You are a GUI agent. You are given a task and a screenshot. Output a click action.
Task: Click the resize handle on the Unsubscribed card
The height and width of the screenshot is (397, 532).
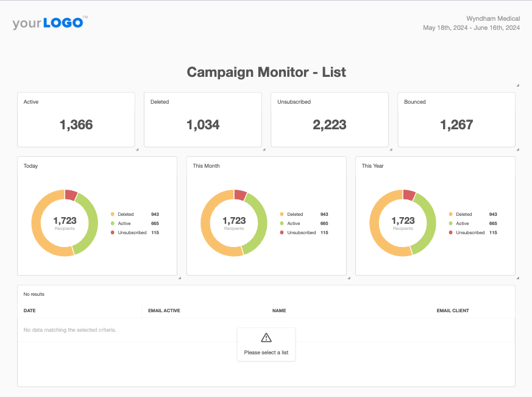pos(391,149)
